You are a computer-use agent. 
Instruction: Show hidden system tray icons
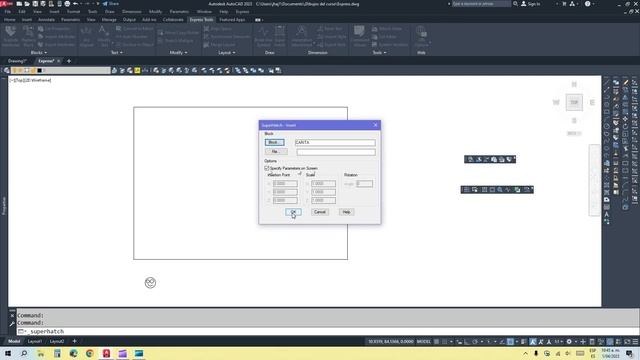tap(525, 353)
